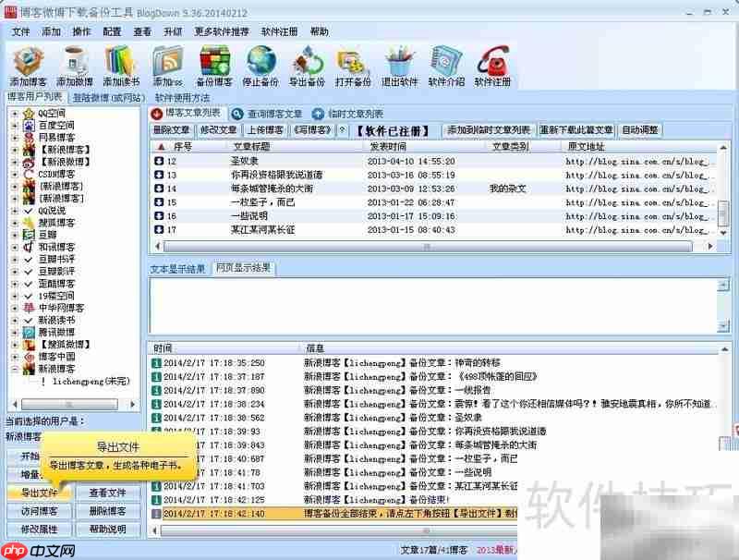This screenshot has height=560, width=739.
Task: Click the 软件注册 telephone icon
Action: (492, 60)
